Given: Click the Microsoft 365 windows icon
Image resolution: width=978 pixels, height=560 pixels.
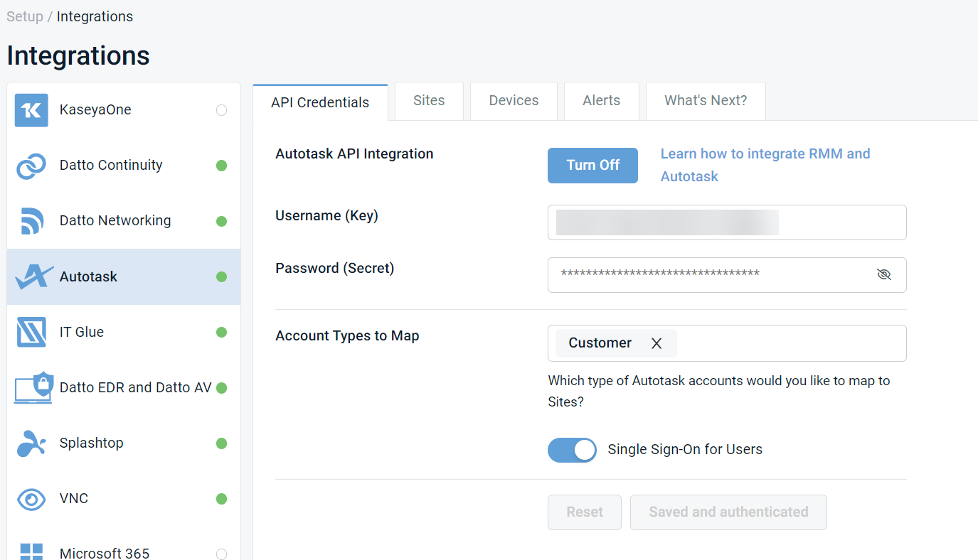Looking at the screenshot, I should click(31, 551).
